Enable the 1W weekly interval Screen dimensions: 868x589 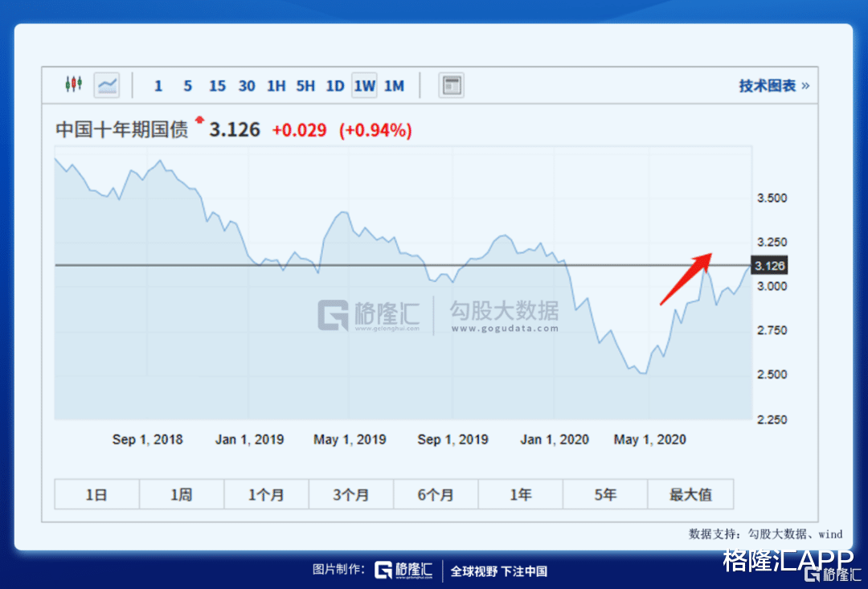click(364, 84)
